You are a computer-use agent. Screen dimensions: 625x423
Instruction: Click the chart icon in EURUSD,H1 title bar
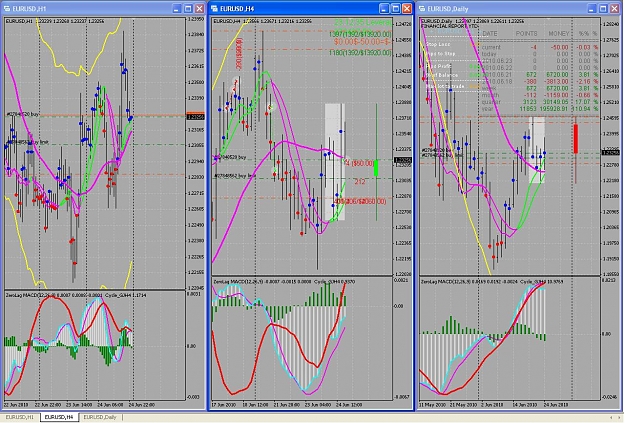[x=7, y=8]
